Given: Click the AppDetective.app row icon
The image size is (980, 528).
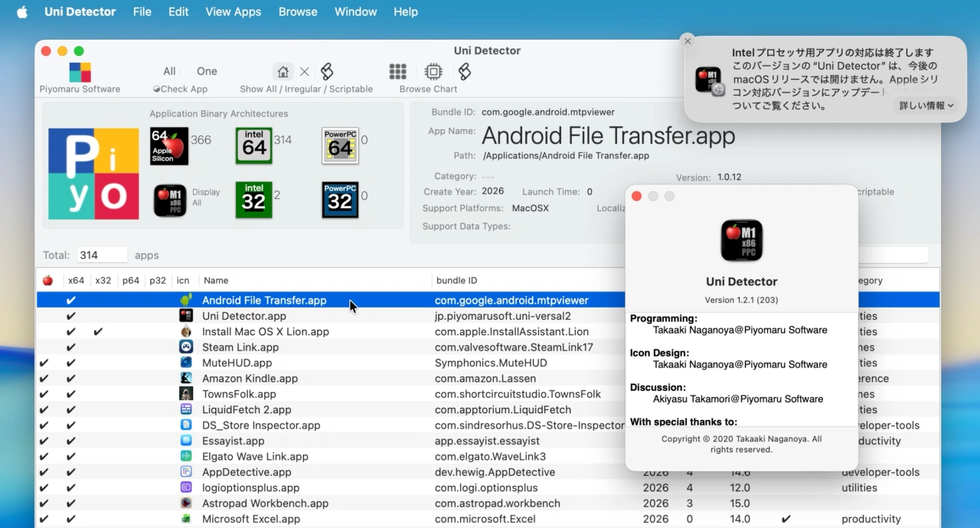Looking at the screenshot, I should [186, 472].
